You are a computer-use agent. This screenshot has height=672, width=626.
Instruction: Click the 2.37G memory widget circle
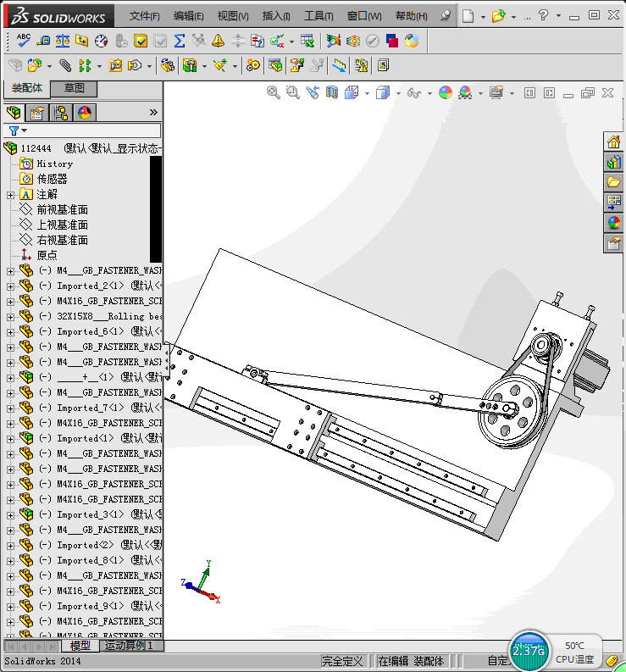pos(529,652)
